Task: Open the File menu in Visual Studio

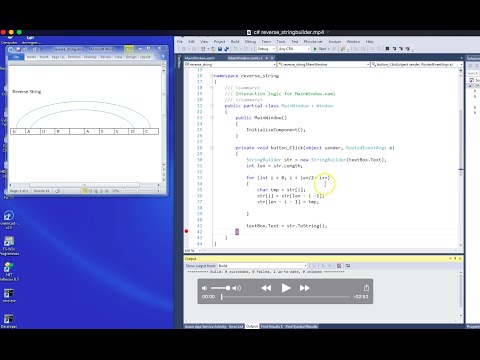Action: click(180, 42)
